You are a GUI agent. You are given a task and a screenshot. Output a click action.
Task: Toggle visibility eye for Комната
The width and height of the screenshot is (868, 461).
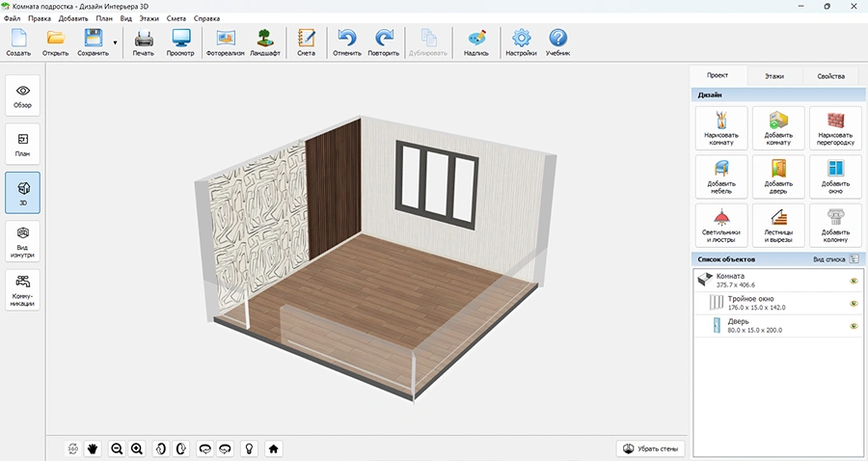coord(854,281)
